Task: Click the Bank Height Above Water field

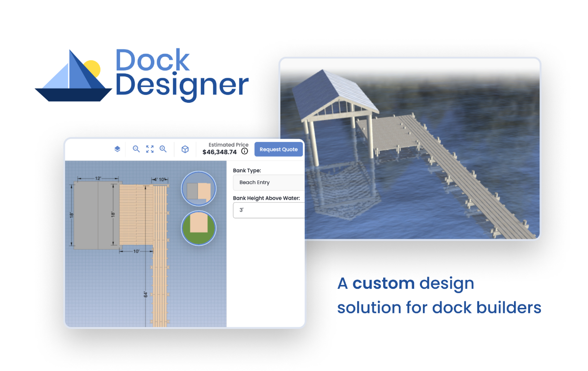Action: tap(269, 210)
